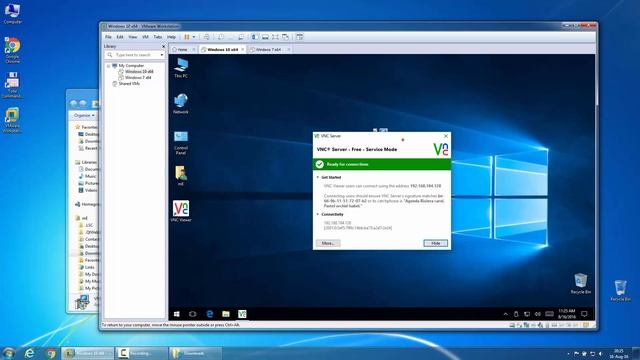The height and width of the screenshot is (360, 640).
Task: Enter full screen mode icon
Action: pos(275,37)
